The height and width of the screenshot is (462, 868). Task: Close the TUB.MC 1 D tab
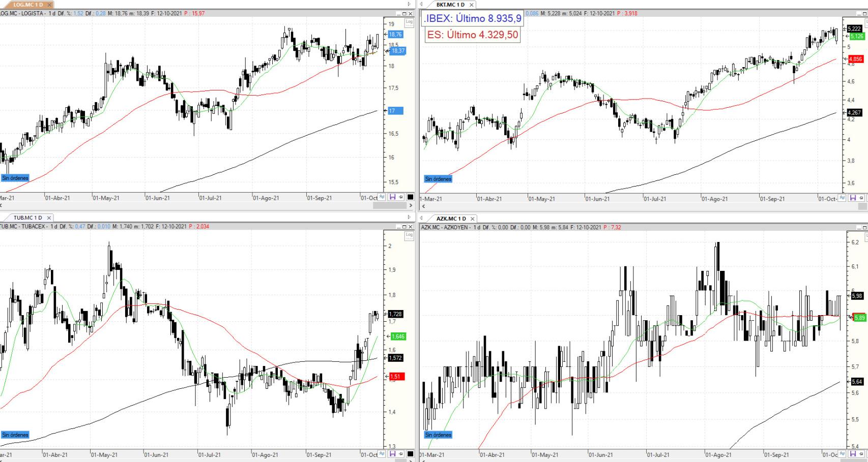[49, 218]
